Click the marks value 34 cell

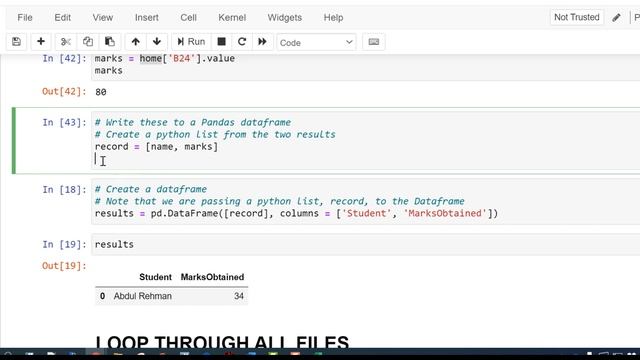[x=239, y=296]
